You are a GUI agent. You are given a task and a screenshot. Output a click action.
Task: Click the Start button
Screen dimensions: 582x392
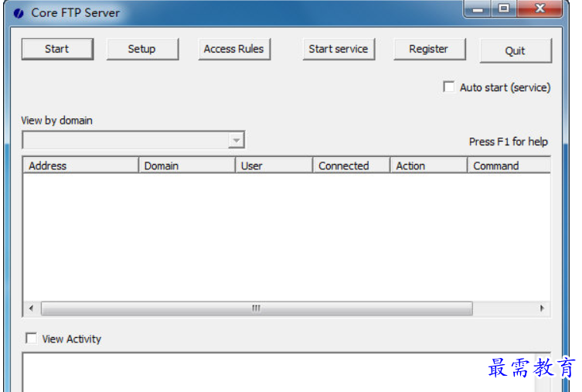pos(57,49)
